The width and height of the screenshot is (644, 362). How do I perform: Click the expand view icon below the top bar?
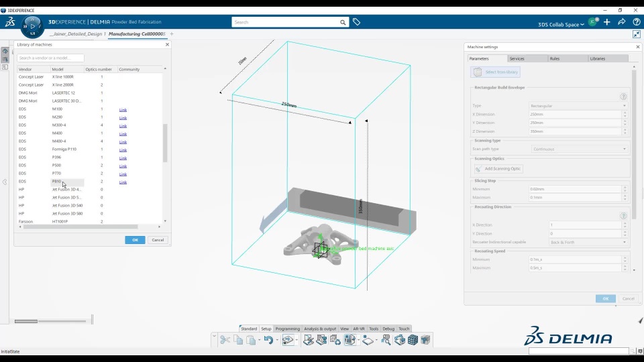(x=636, y=34)
